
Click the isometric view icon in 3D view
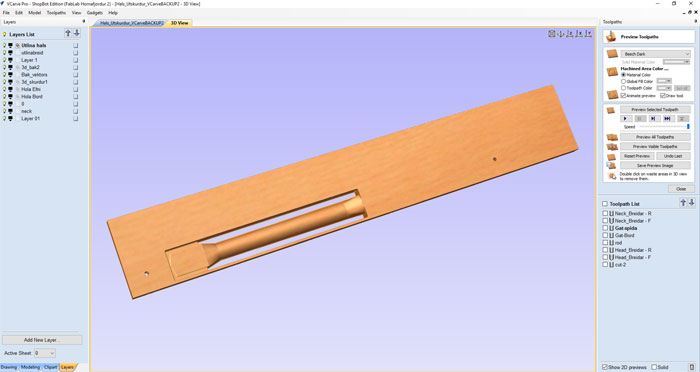(561, 34)
